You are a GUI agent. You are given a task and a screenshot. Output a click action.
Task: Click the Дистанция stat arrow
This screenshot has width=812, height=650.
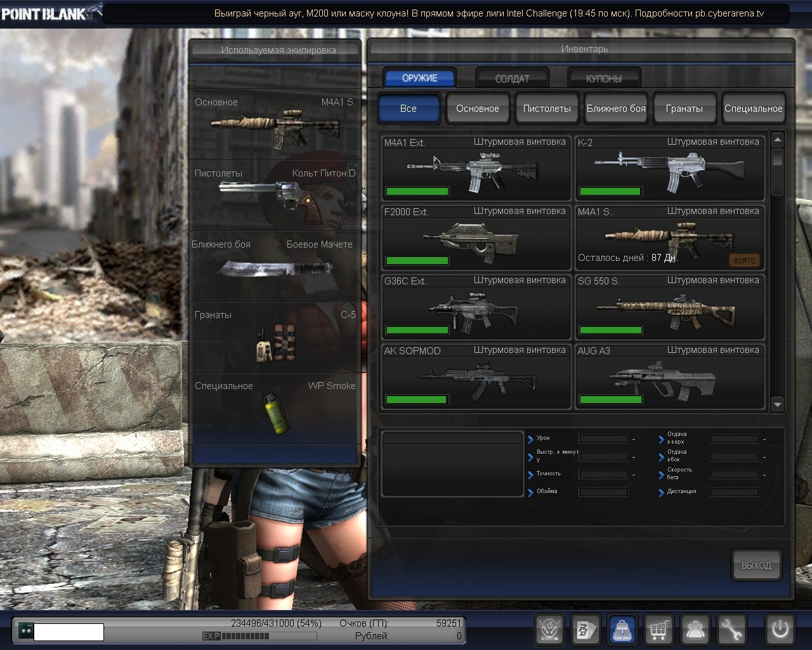click(661, 492)
